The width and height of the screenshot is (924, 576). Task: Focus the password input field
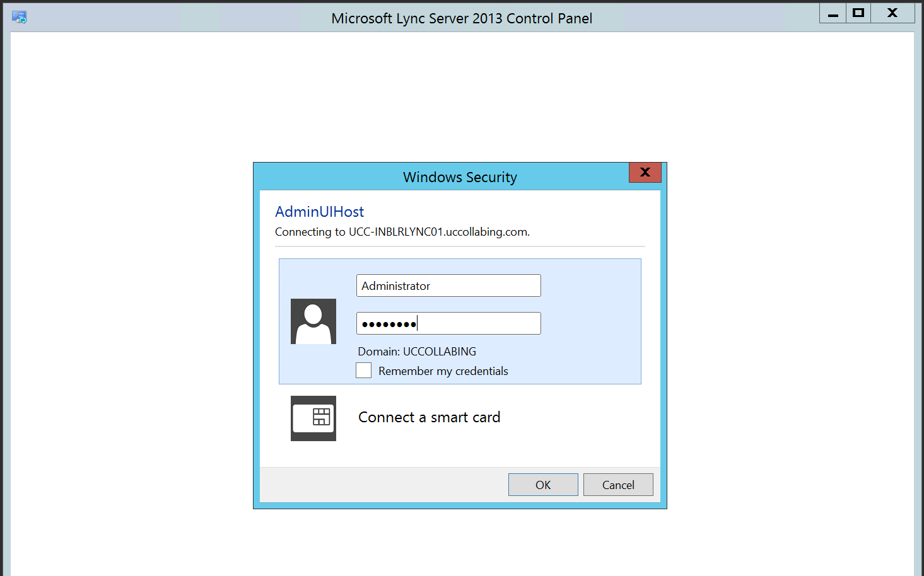click(x=448, y=323)
